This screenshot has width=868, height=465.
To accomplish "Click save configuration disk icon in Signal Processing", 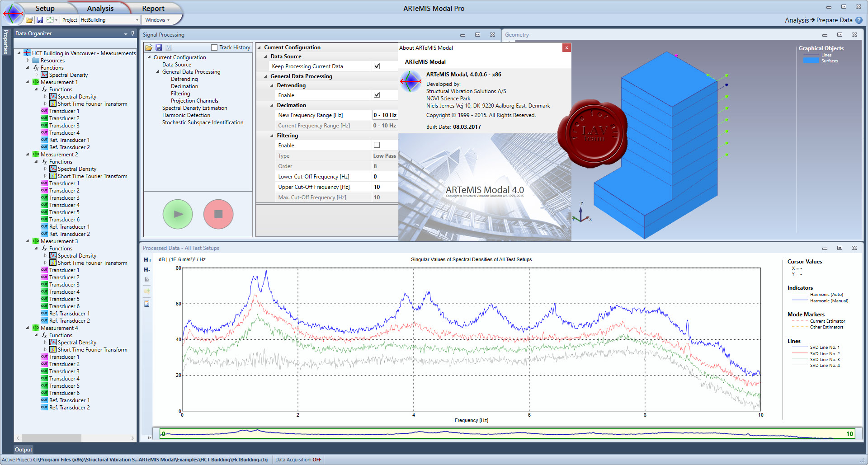I will [x=159, y=47].
